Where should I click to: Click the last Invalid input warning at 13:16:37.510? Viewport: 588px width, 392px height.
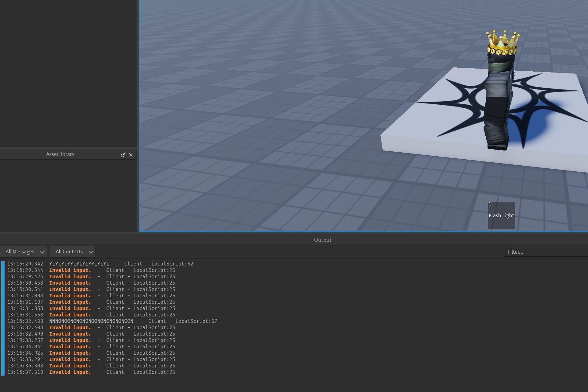70,372
